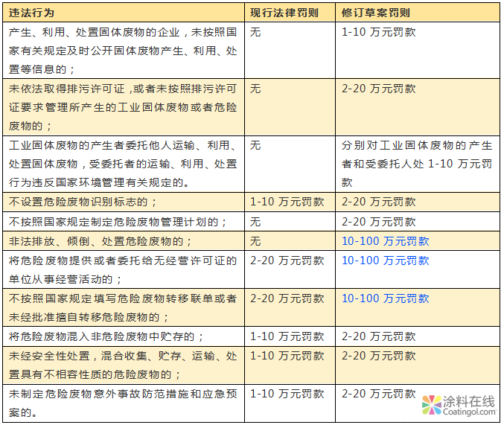The height and width of the screenshot is (425, 504).
Task: Select the row text starting "未制定危险废物意外事故防范措施"
Action: coord(123,403)
